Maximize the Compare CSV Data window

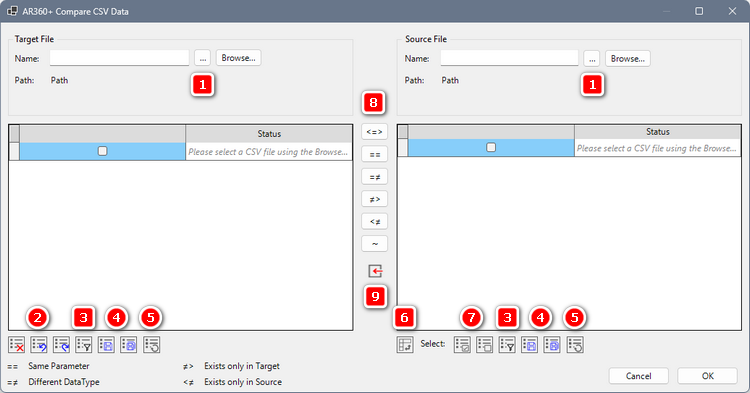699,11
